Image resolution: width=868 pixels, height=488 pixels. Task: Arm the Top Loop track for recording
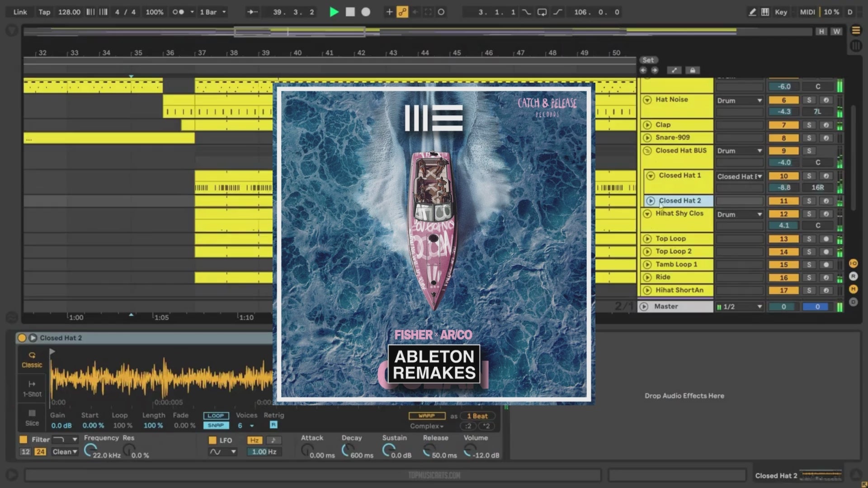coord(826,239)
